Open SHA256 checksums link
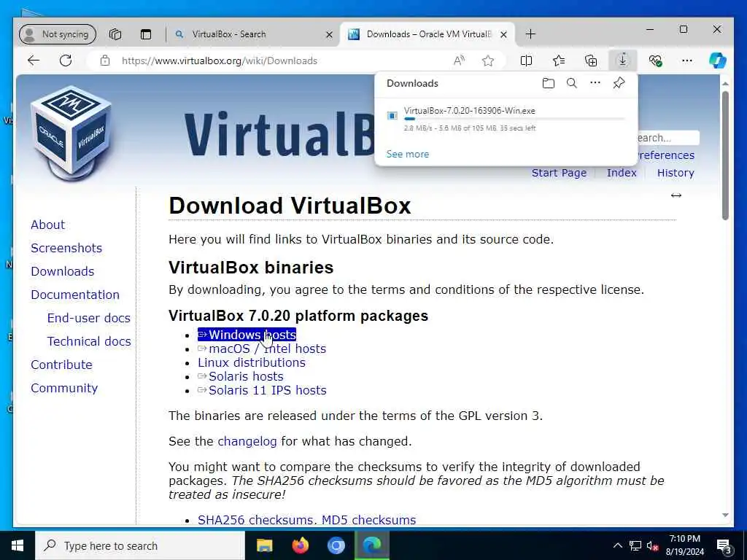 pyautogui.click(x=255, y=520)
